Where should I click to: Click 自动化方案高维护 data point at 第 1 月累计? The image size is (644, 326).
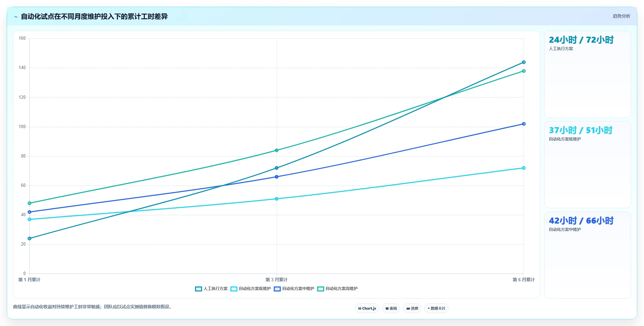click(29, 203)
